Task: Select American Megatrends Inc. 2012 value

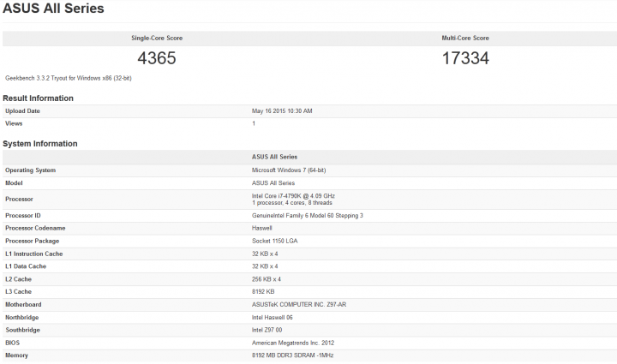Action: (293, 343)
